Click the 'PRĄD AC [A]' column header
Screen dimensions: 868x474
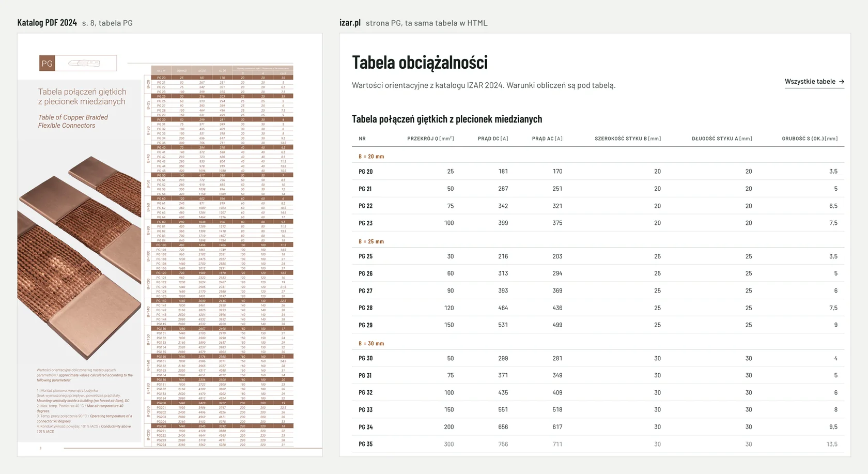(x=547, y=139)
